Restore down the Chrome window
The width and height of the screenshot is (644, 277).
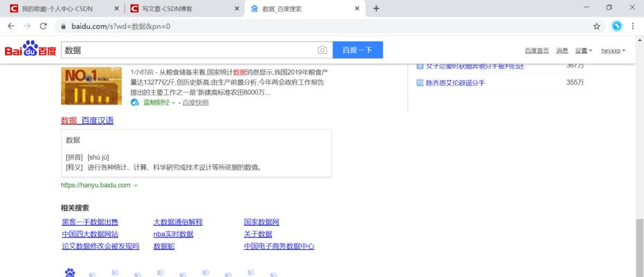click(x=609, y=7)
